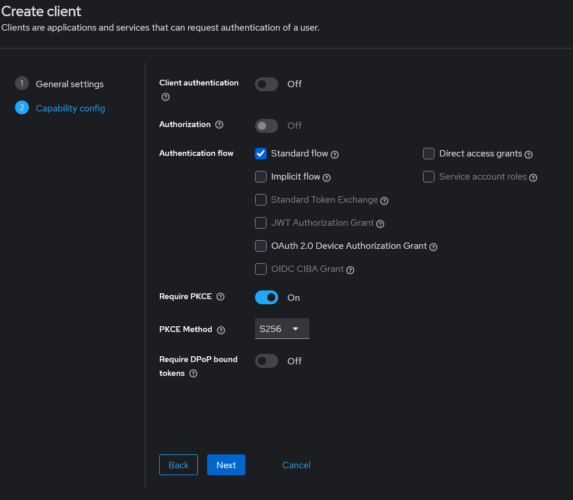
Task: Open help icon for Require DPoP bound tokens
Action: point(193,373)
